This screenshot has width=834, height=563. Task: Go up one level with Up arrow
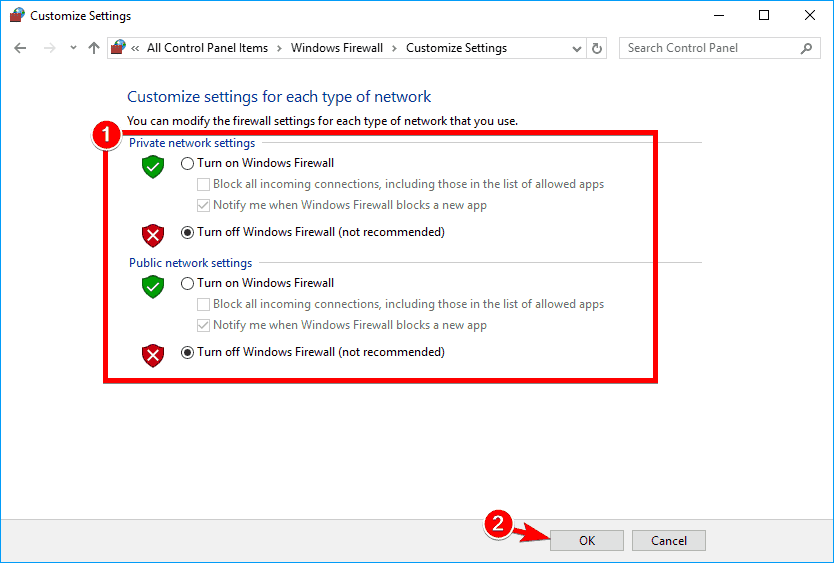point(94,48)
